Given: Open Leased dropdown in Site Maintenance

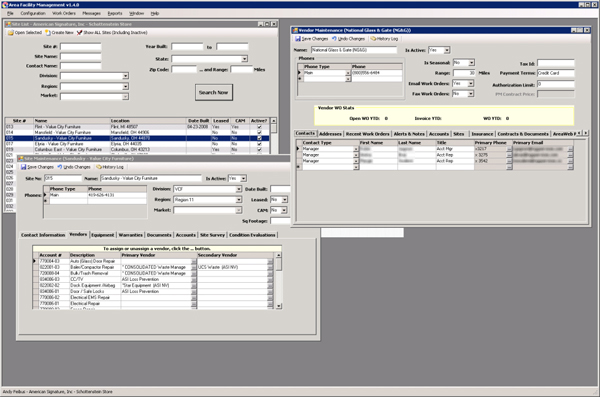Looking at the screenshot, I should (x=284, y=200).
